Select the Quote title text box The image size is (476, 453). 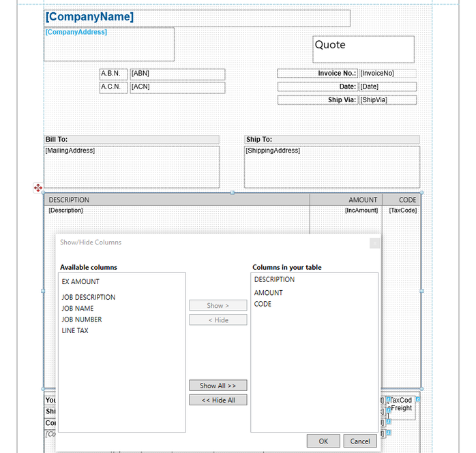[x=363, y=49]
